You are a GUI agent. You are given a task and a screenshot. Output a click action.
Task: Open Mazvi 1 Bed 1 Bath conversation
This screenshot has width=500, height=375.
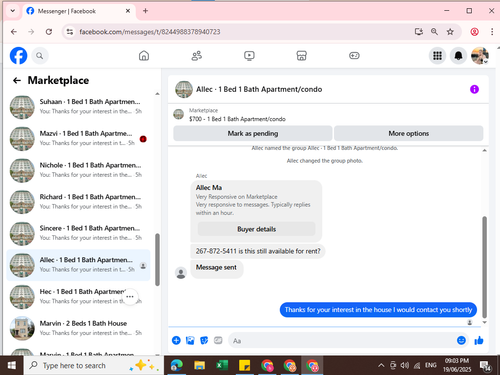78,138
